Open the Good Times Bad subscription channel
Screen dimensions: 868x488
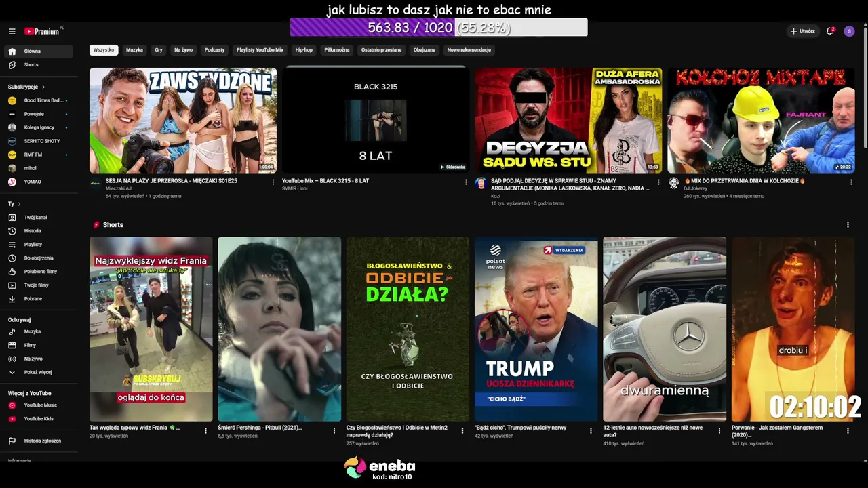pos(39,100)
